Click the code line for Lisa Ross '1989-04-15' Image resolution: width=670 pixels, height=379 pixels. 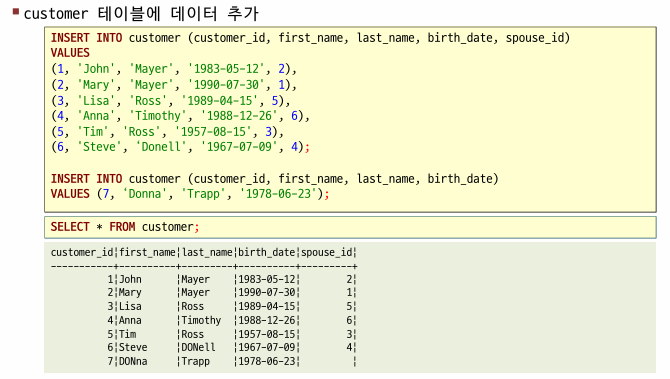[x=170, y=100]
